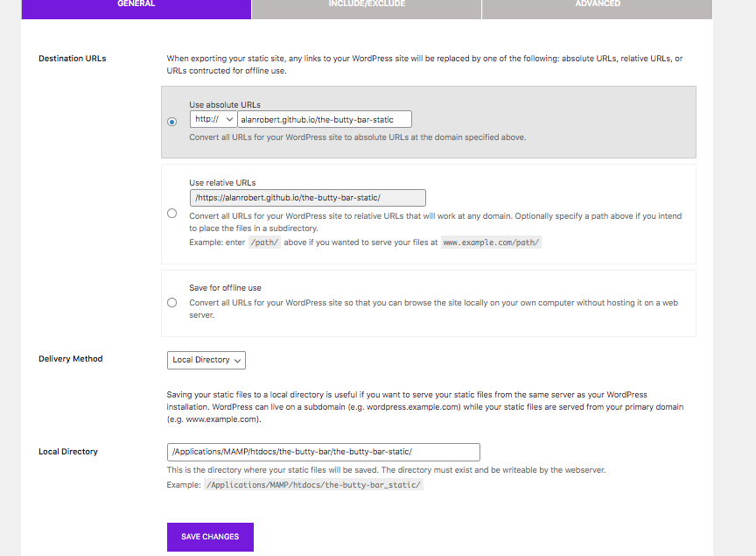Screen dimensions: 756x556
Task: Select the 'Use relative URLs' radio button
Action: coord(172,213)
